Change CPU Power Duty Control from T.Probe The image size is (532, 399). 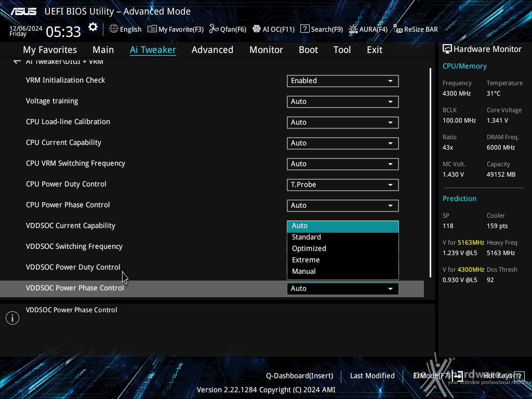click(343, 184)
